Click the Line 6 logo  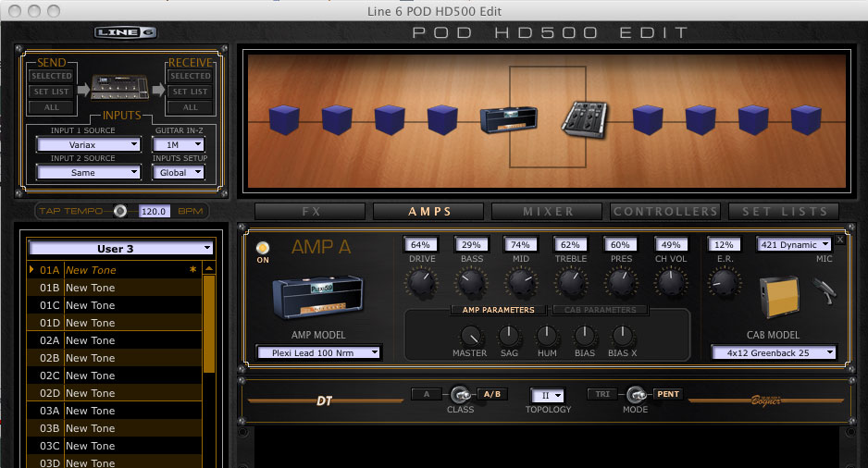pos(126,32)
